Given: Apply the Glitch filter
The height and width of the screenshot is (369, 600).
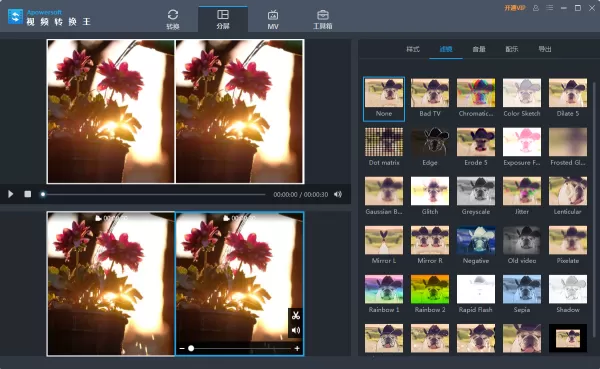Looking at the screenshot, I should click(x=430, y=196).
